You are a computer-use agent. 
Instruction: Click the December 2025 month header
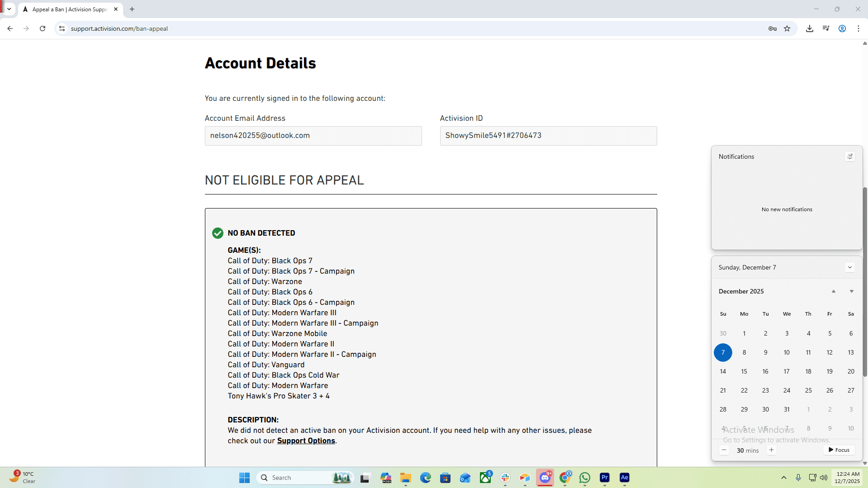pos(741,291)
